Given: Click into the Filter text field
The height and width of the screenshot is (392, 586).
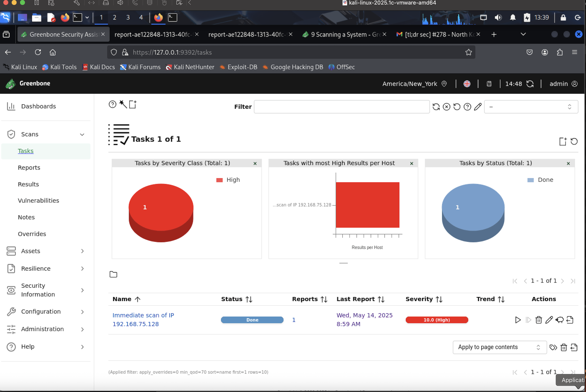Looking at the screenshot, I should click(342, 107).
